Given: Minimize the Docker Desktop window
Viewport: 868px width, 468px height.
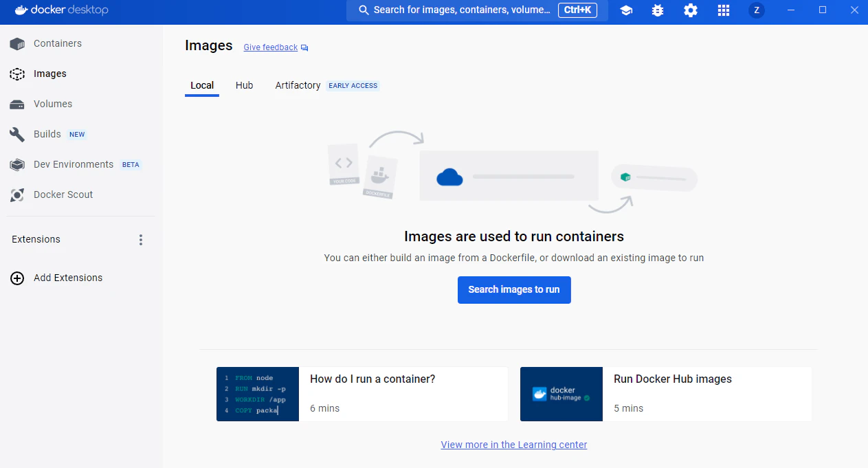Looking at the screenshot, I should click(x=790, y=10).
